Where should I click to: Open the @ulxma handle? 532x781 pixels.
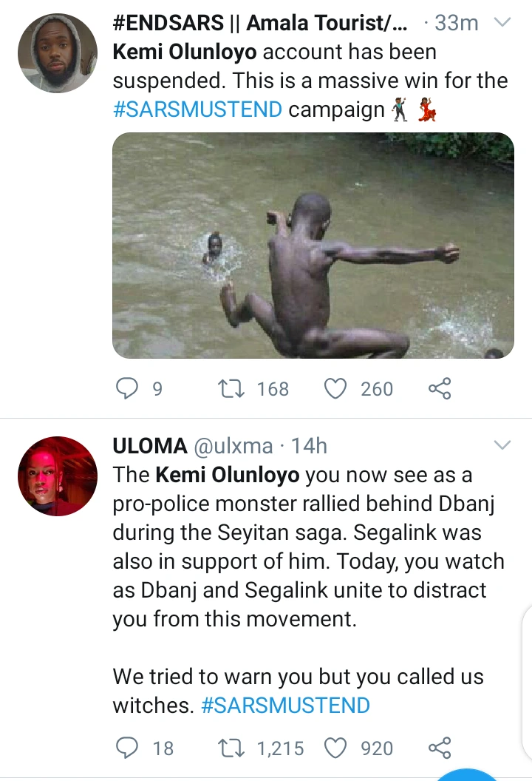pyautogui.click(x=233, y=446)
